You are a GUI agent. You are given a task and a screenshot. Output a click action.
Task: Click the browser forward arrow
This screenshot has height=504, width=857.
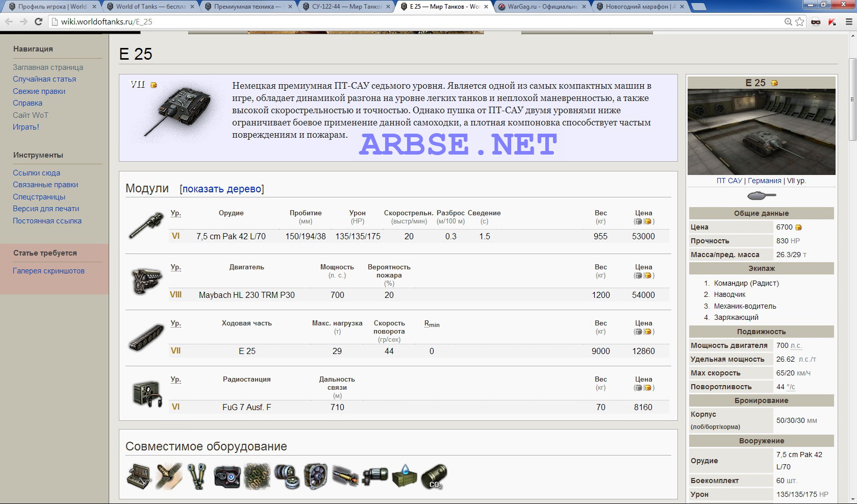23,21
